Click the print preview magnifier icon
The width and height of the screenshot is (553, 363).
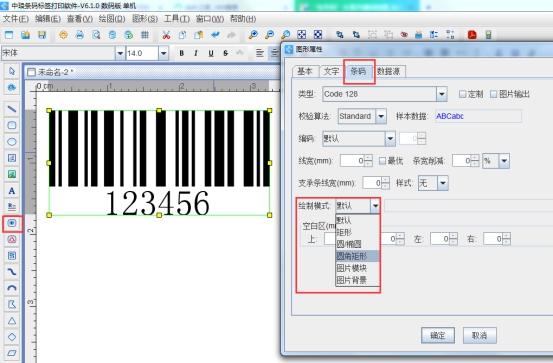click(96, 35)
